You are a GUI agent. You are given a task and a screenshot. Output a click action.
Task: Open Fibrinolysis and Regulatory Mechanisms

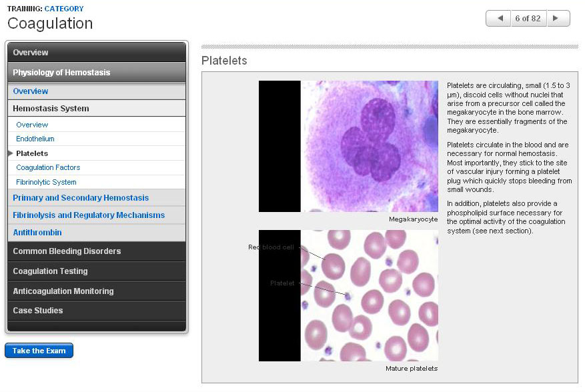(x=89, y=215)
